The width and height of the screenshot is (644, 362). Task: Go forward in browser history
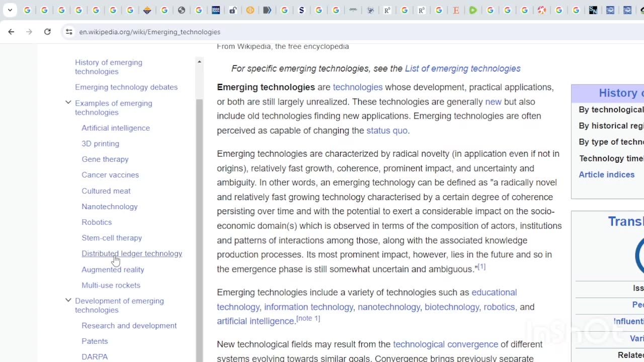pyautogui.click(x=29, y=32)
